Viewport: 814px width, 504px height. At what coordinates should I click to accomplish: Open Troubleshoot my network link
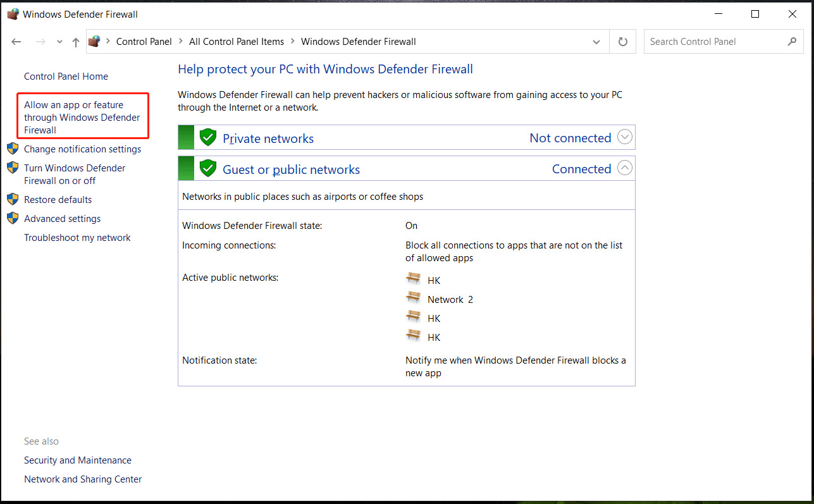click(77, 238)
